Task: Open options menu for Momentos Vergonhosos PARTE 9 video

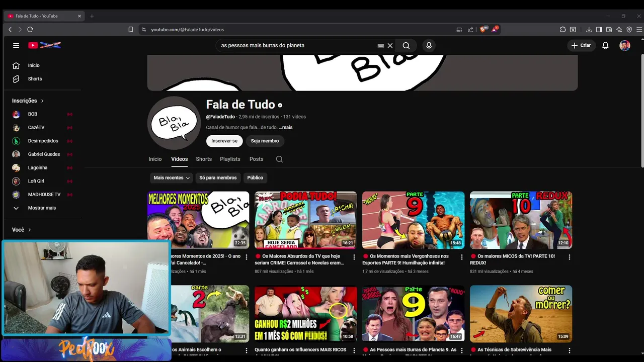Action: pos(461,257)
